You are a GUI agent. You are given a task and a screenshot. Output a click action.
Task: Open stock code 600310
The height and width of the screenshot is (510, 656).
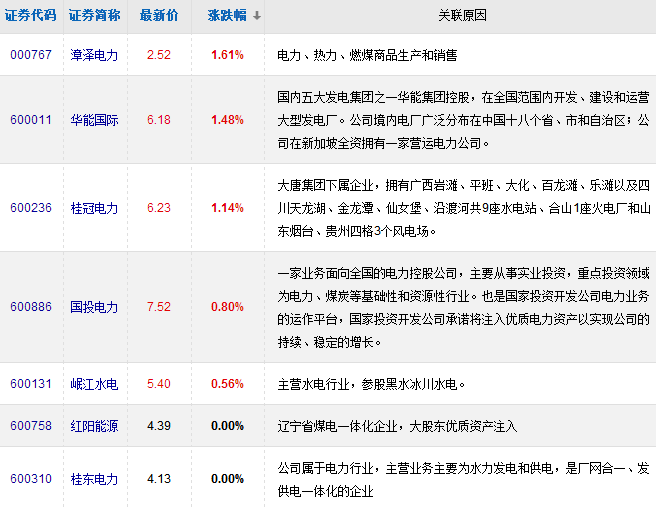[31, 479]
